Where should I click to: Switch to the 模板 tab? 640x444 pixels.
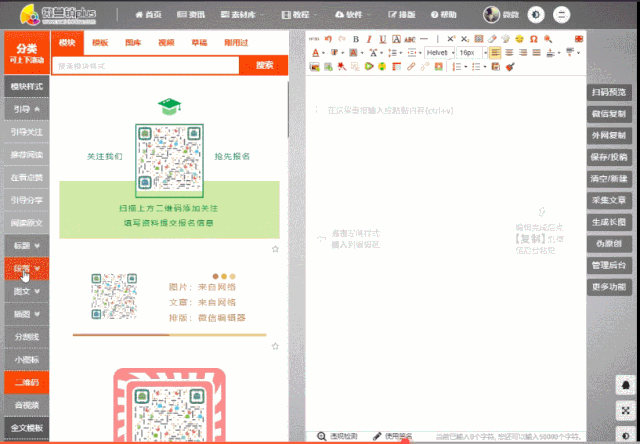click(x=100, y=42)
